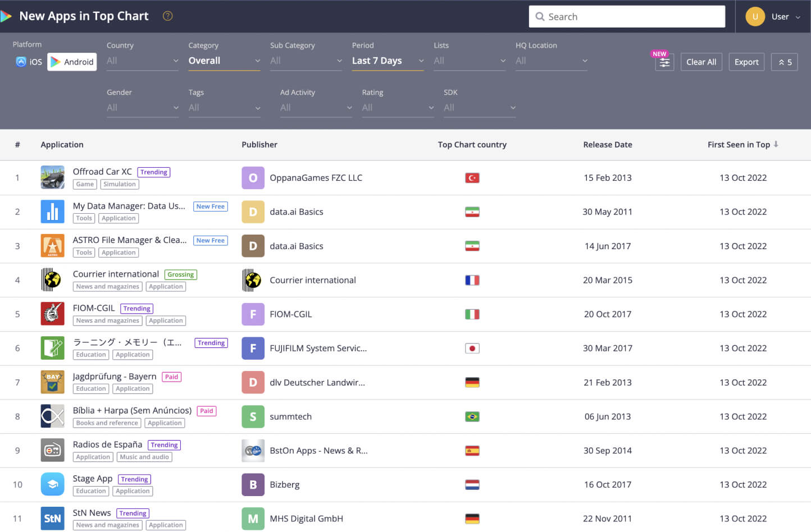Sort by the Release Date header
Viewport: 811px width, 532px height.
pos(608,145)
